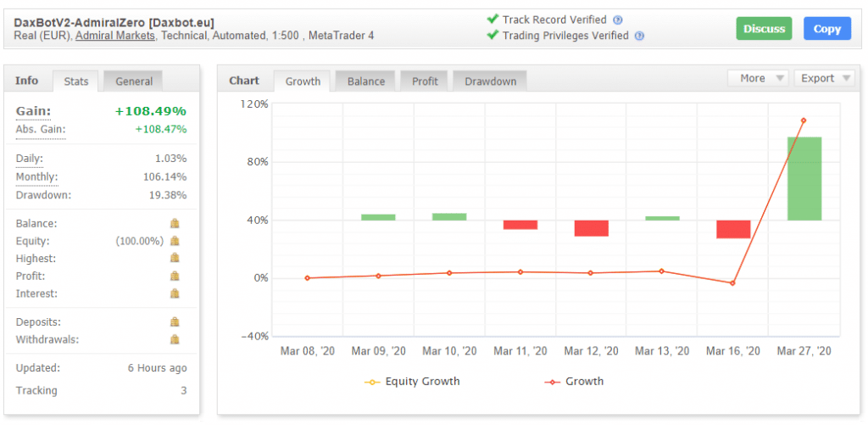Click the red Mar 16 loss bar
This screenshot has width=868, height=425.
pos(733,229)
